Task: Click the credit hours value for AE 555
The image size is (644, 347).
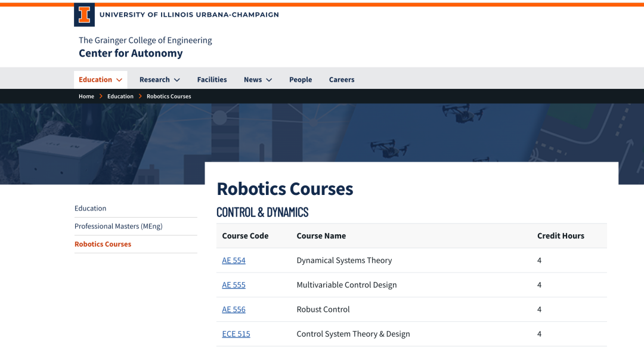Action: point(539,285)
